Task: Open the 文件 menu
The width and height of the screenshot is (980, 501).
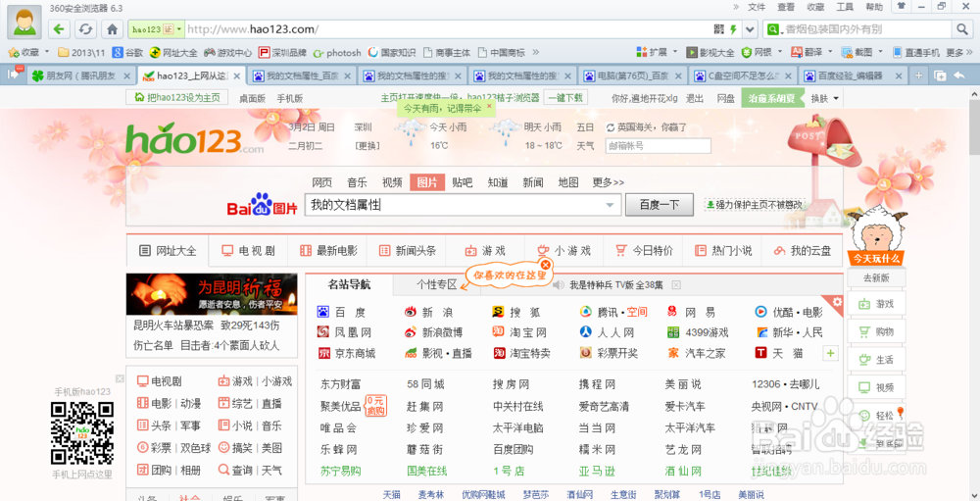Action: click(757, 7)
